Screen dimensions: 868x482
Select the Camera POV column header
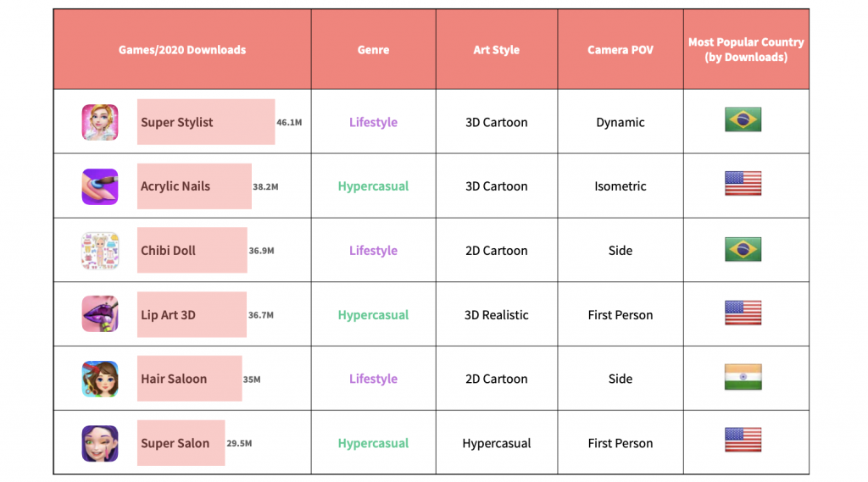(x=620, y=50)
